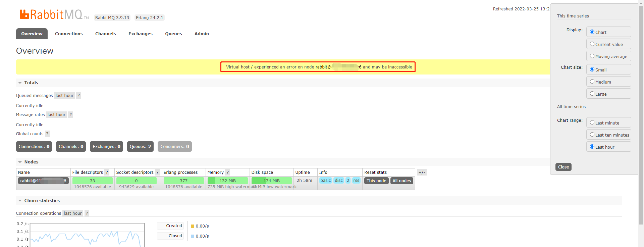644x247 pixels.
Task: Click the 'Consumers: 0' count button
Action: point(175,147)
